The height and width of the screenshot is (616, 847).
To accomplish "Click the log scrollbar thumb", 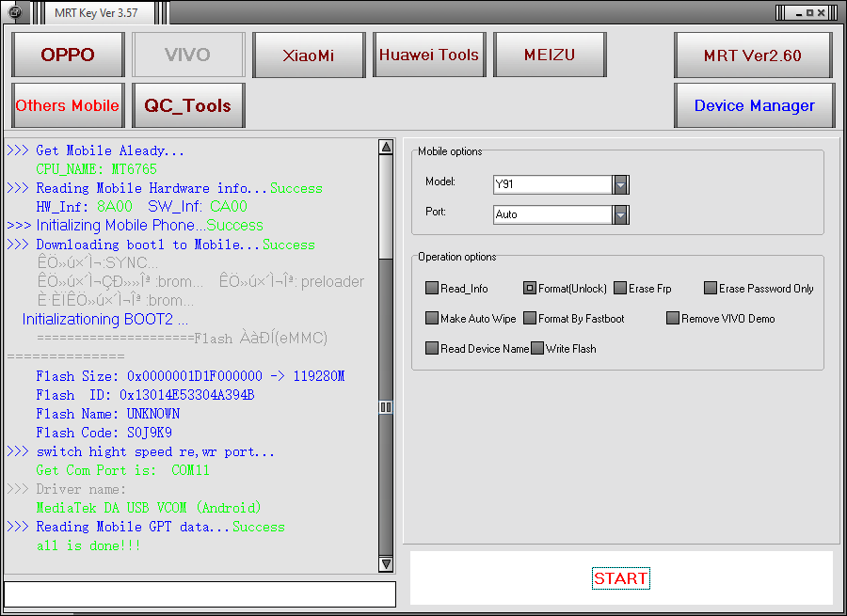I will (x=386, y=406).
